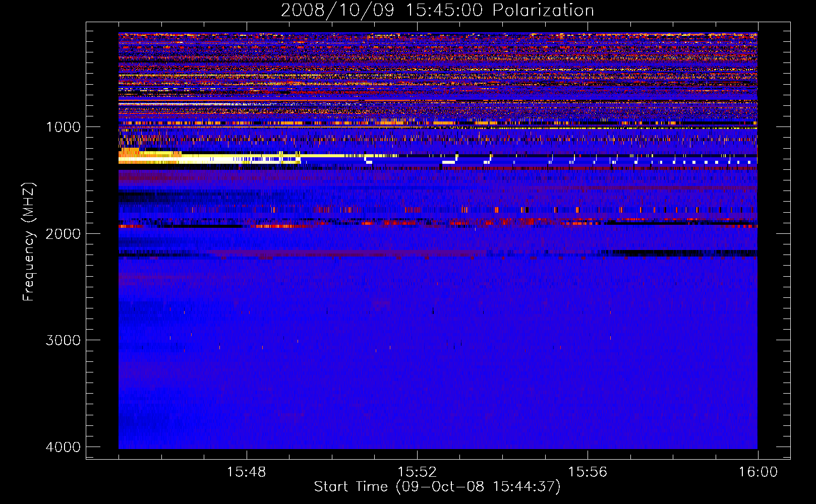816x504 pixels.
Task: Click the 3000 frequency tick label
Action: (63, 340)
